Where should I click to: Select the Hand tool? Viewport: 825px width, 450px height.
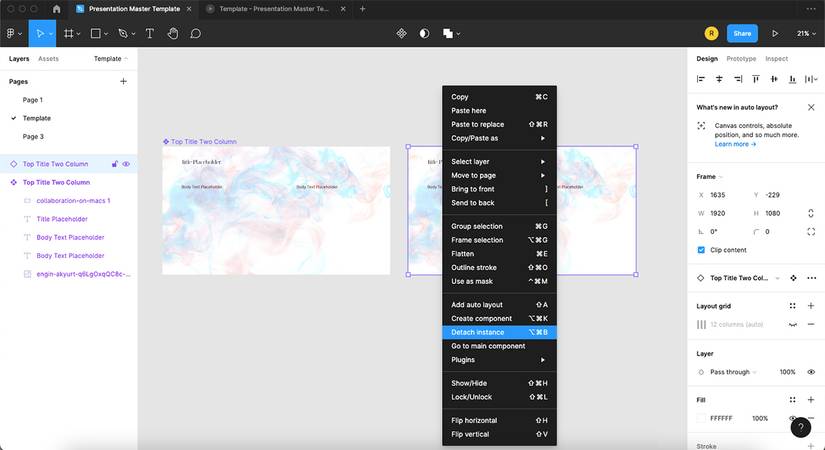(173, 34)
